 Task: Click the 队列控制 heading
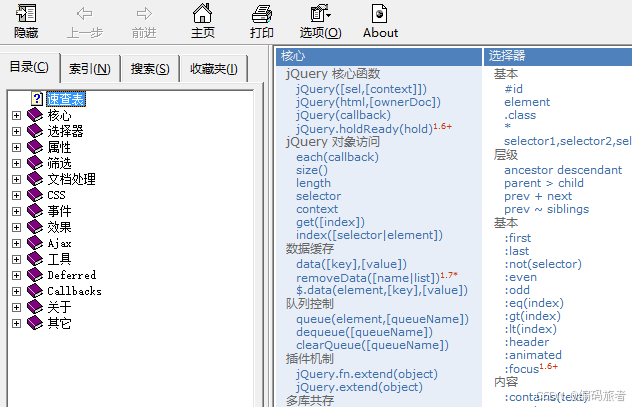tap(310, 303)
